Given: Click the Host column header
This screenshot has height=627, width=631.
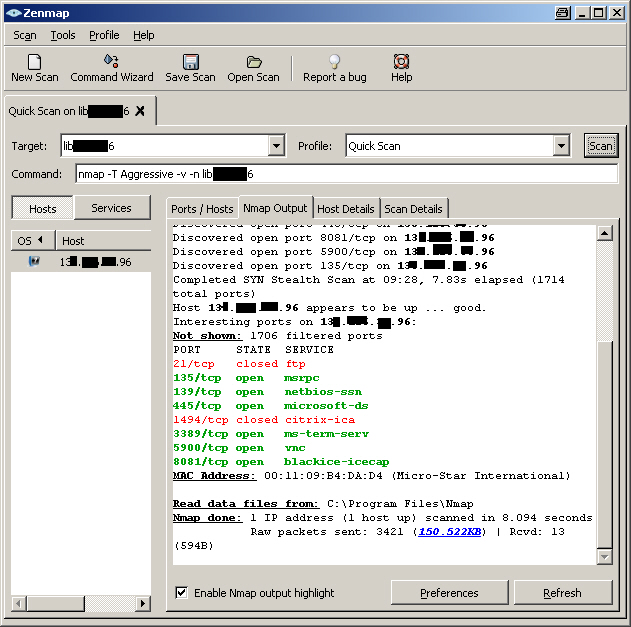Looking at the screenshot, I should point(103,241).
